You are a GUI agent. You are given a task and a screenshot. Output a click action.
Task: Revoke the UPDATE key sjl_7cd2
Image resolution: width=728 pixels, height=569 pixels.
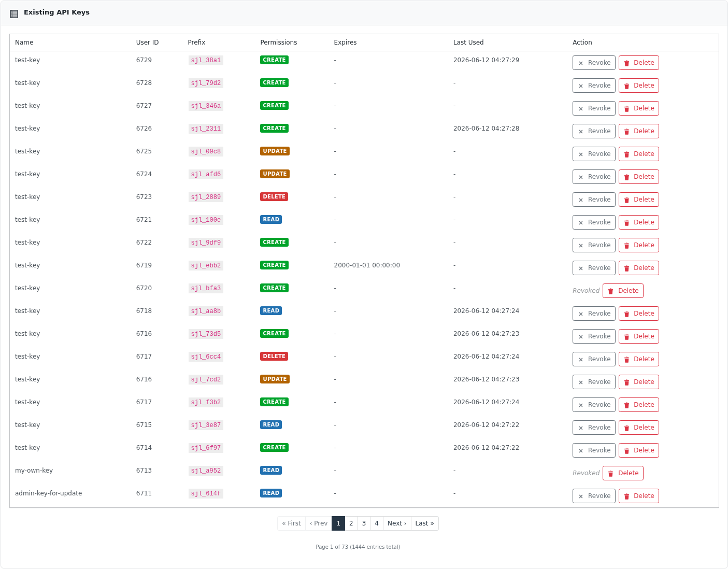tap(594, 382)
